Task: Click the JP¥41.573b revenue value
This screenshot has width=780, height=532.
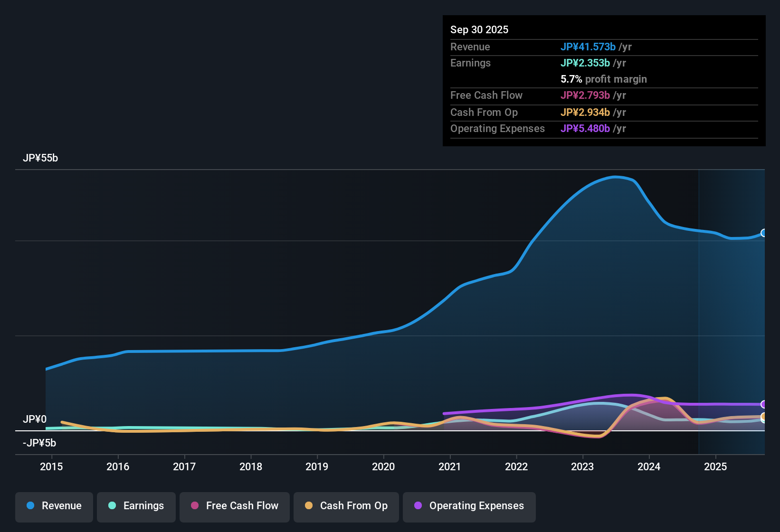Action: click(589, 47)
